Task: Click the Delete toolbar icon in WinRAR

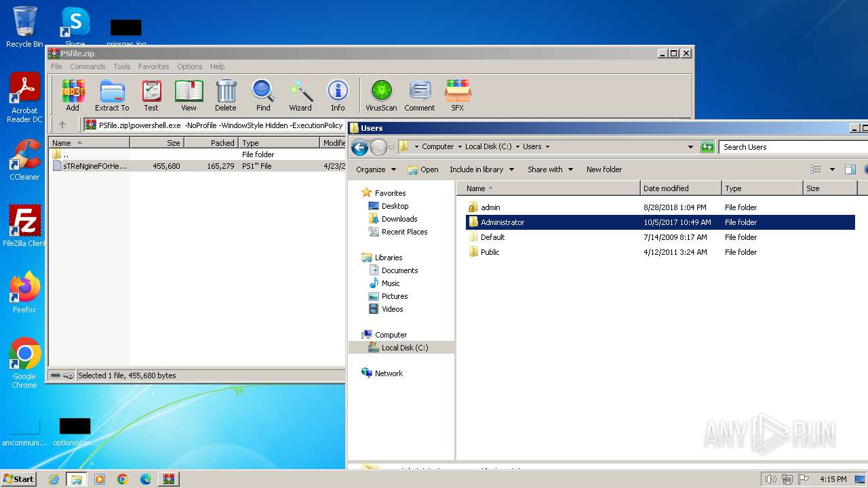Action: [226, 96]
